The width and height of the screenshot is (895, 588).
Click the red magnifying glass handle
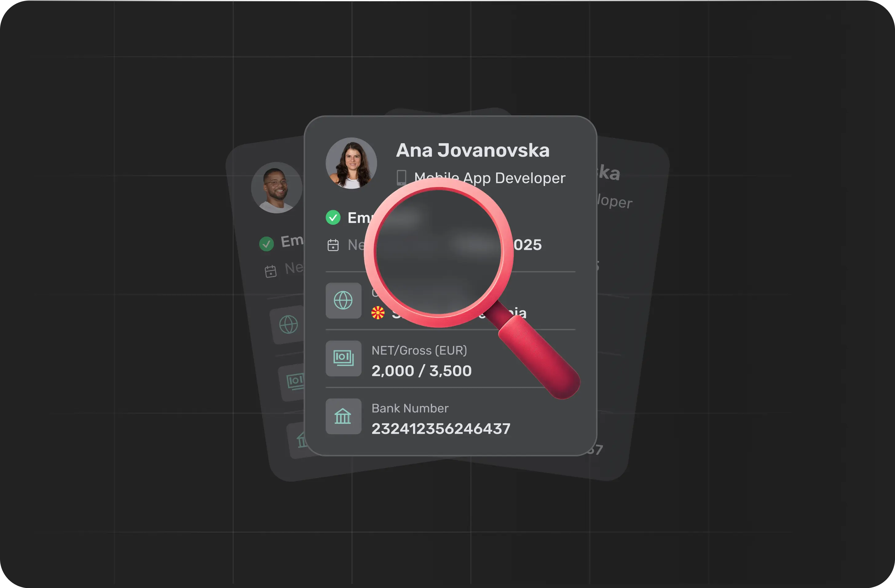540,357
